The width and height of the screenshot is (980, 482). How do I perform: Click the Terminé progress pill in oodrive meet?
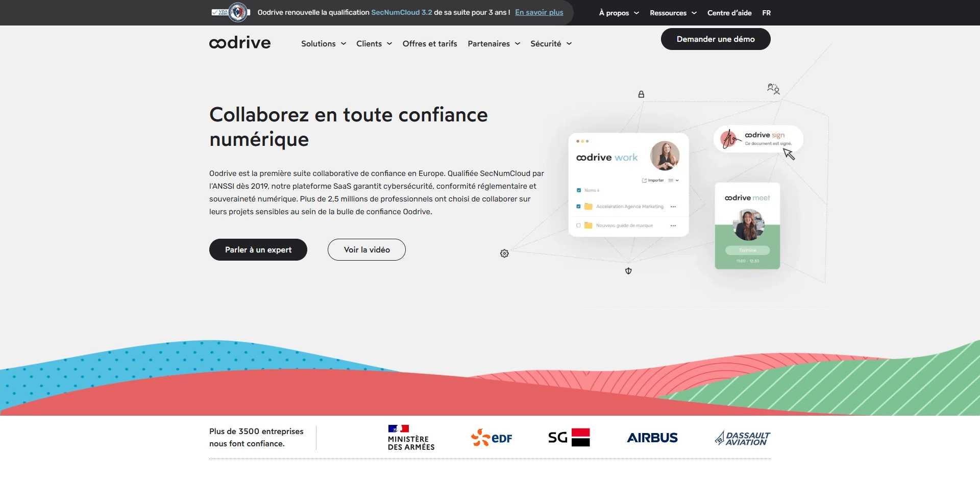[x=748, y=250]
